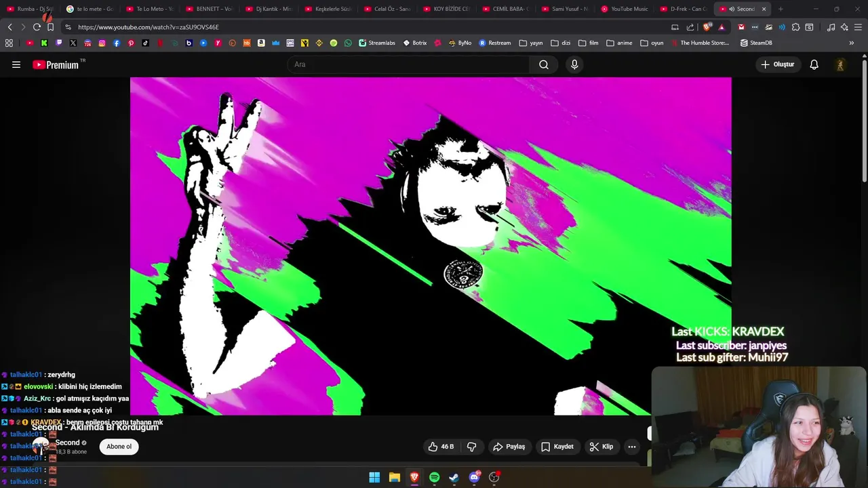Open the Gmail extension icon in the toolbar

click(741, 27)
